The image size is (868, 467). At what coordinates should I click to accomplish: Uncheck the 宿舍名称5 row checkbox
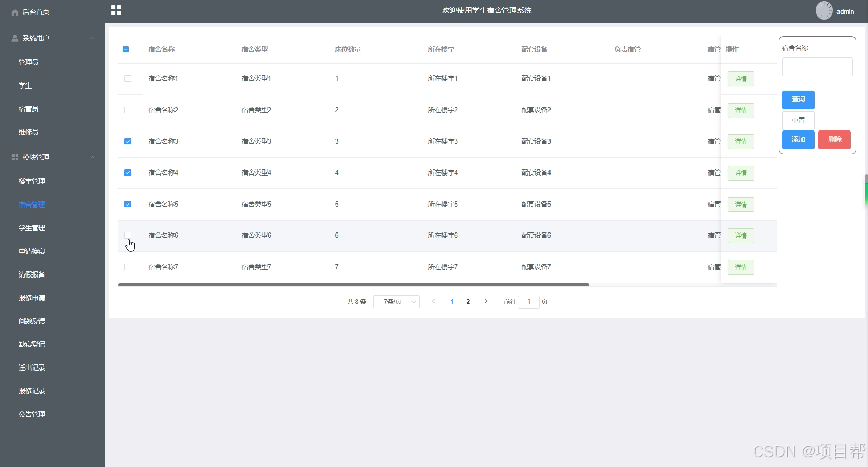127,204
